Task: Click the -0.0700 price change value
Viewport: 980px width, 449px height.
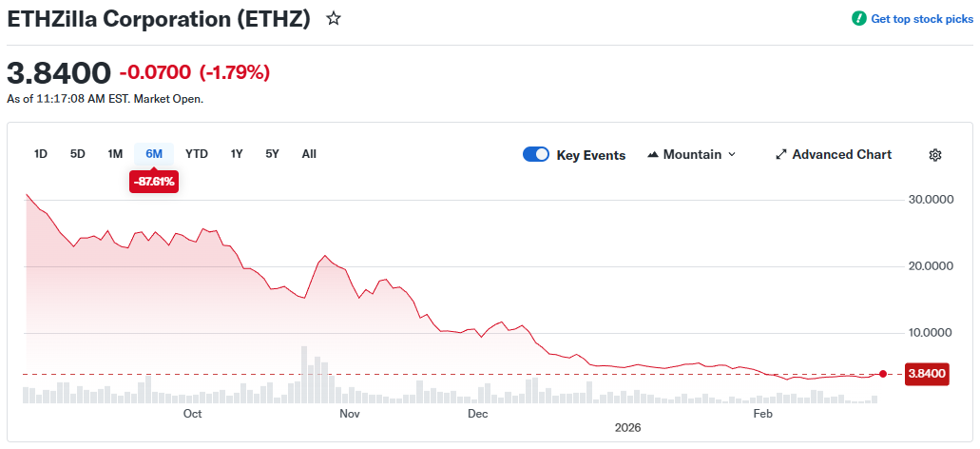Action: point(155,72)
